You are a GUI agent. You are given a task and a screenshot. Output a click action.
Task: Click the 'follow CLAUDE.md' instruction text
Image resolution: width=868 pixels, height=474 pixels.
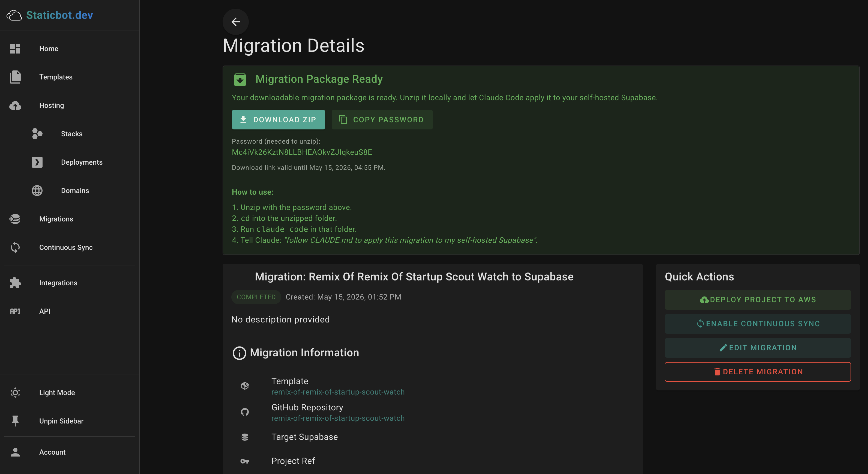(x=411, y=240)
